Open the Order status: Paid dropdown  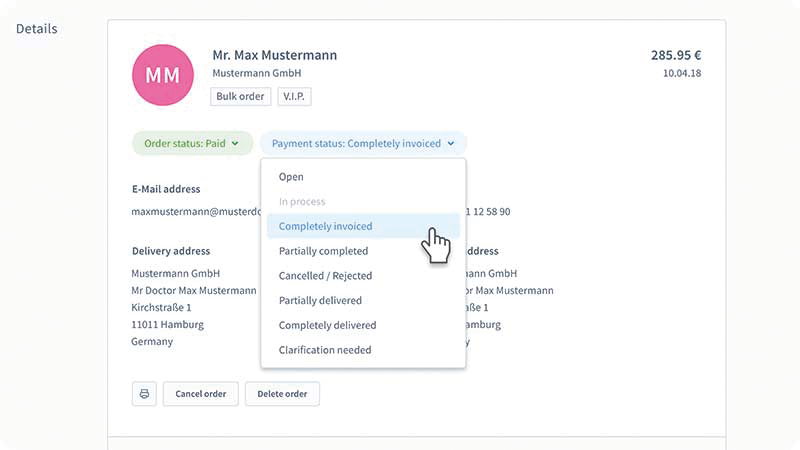tap(191, 143)
